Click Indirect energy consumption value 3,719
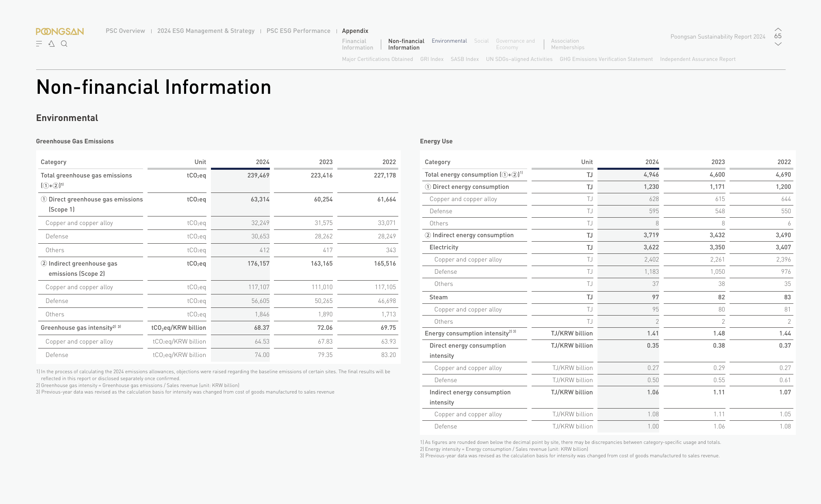Screen dimensions: 821x504 coord(651,235)
